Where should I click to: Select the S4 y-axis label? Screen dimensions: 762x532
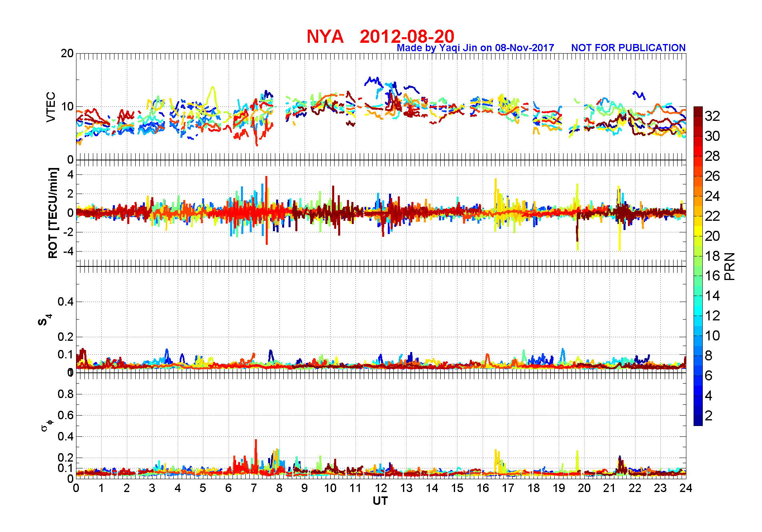[x=44, y=320]
